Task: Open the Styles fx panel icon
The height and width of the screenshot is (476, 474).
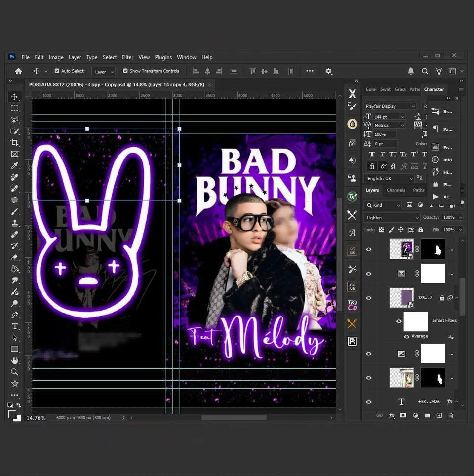Action: pyautogui.click(x=352, y=143)
